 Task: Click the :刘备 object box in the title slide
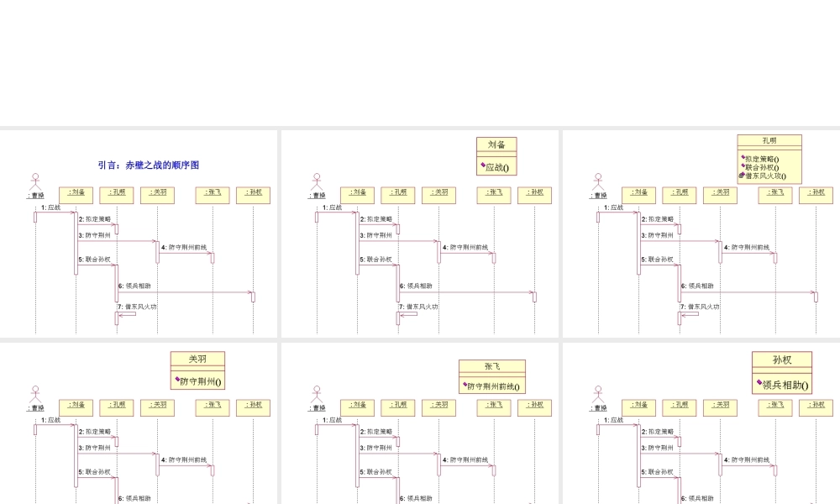tap(76, 192)
